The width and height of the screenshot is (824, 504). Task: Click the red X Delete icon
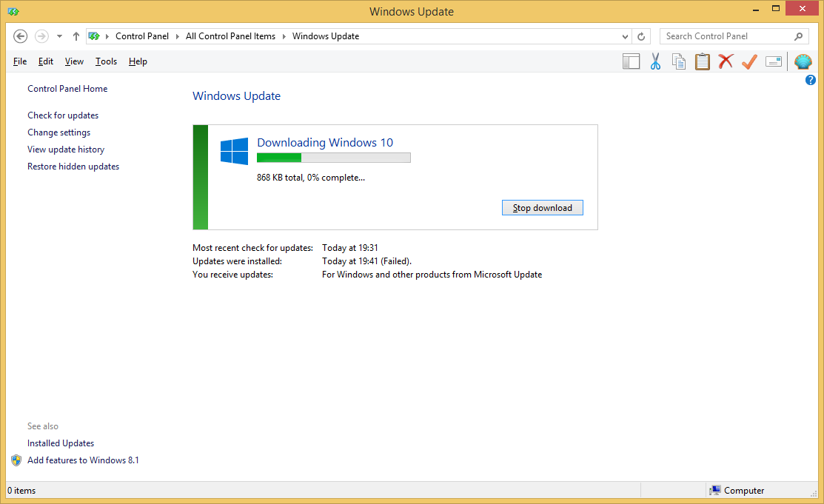[x=726, y=61]
